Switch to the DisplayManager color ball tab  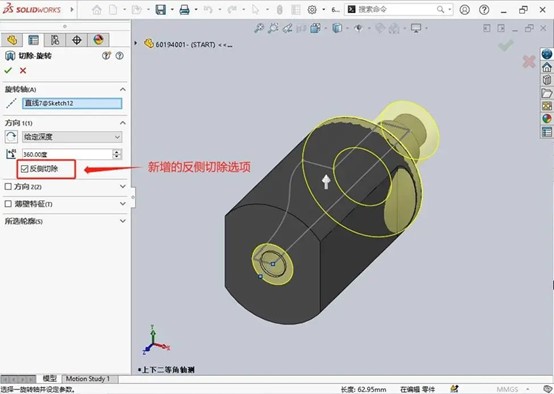coord(98,40)
